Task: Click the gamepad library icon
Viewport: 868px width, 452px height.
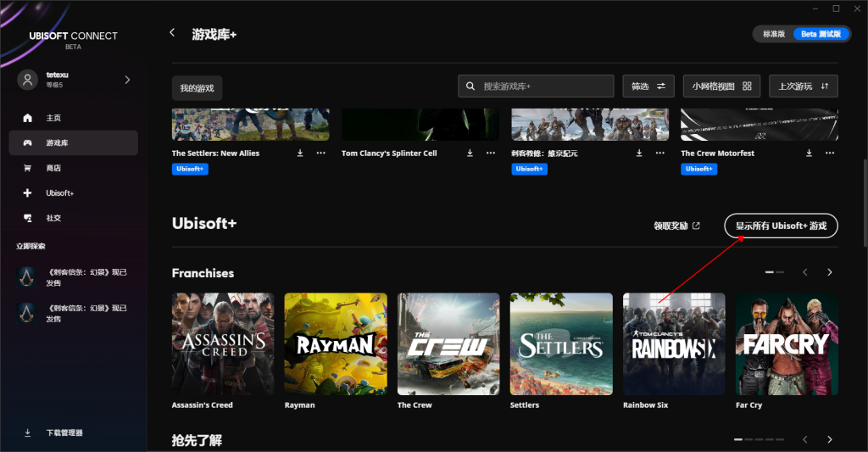Action: [x=28, y=143]
